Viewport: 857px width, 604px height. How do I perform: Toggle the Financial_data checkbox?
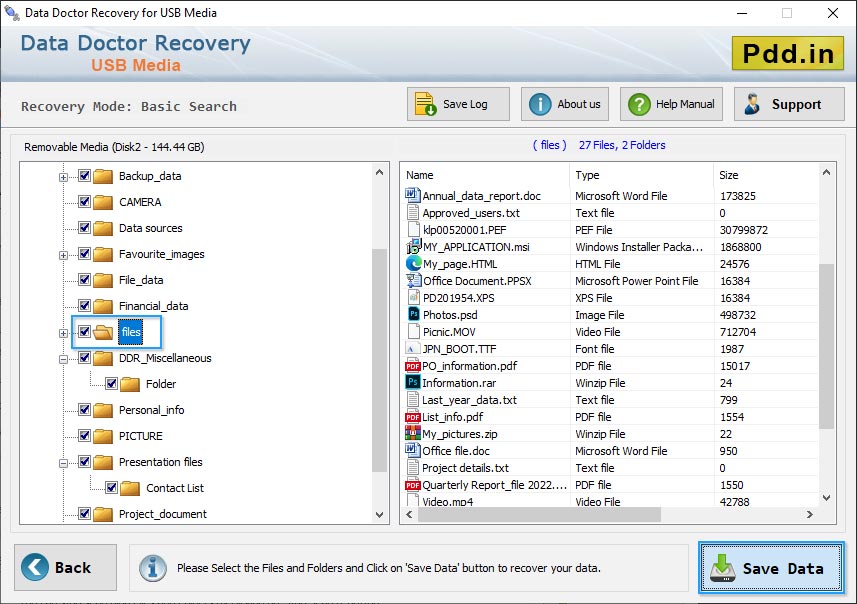(x=84, y=305)
